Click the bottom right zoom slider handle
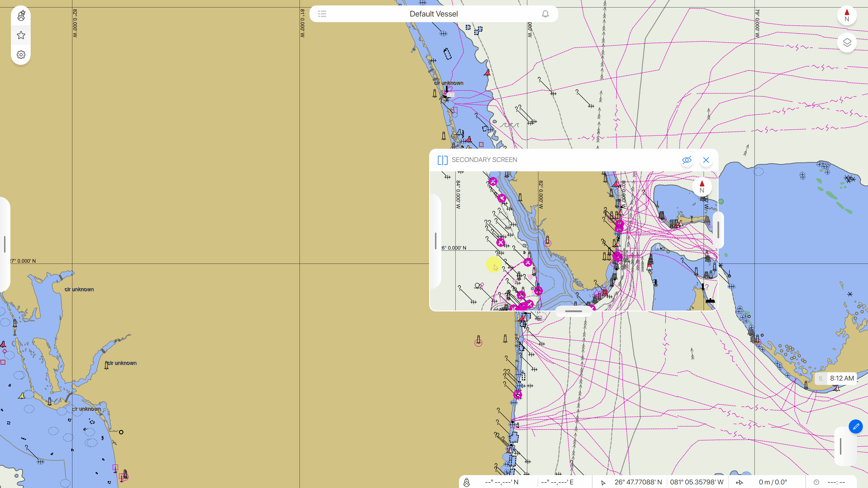Image resolution: width=868 pixels, height=488 pixels. [x=841, y=446]
